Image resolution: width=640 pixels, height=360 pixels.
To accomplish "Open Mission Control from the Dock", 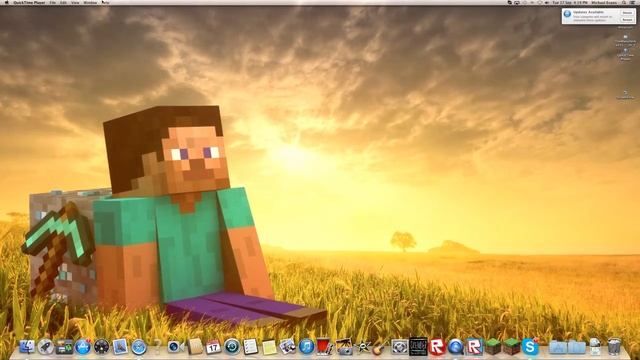I will 64,347.
